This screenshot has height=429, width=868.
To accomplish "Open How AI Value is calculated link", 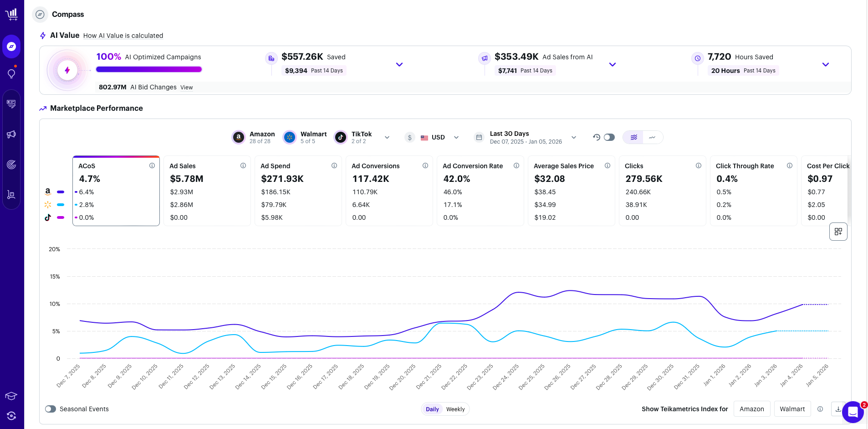I will tap(123, 36).
